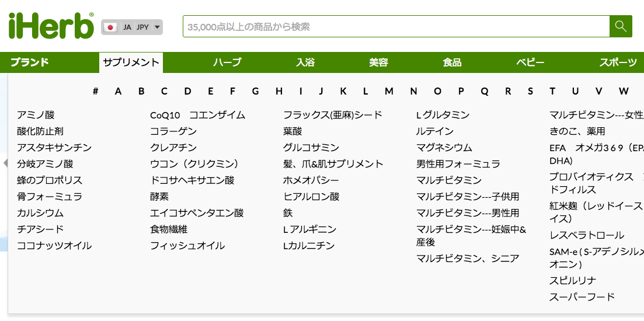Jump to letter M in index

(389, 91)
